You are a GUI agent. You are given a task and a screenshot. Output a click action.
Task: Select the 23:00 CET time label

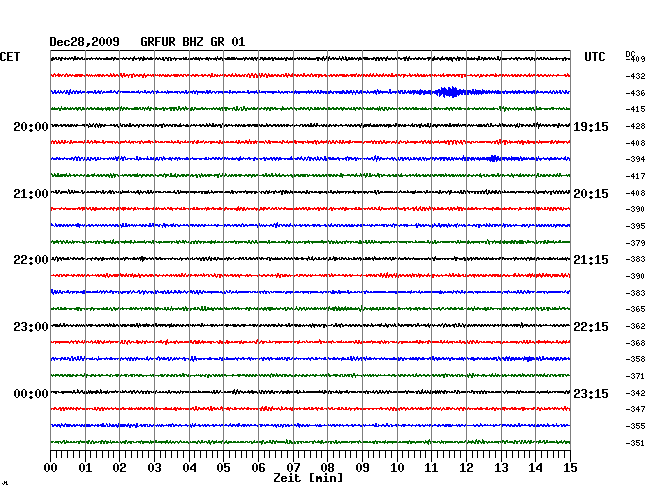(x=31, y=327)
